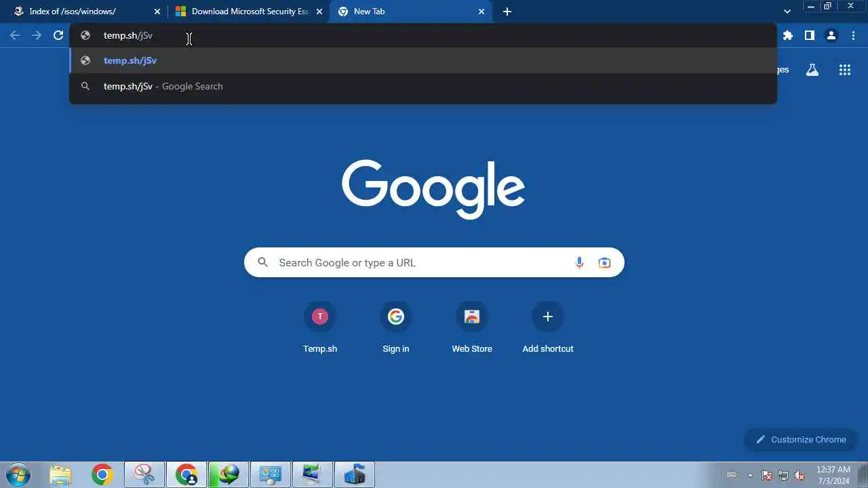Open Search Labs flask icon

[812, 70]
